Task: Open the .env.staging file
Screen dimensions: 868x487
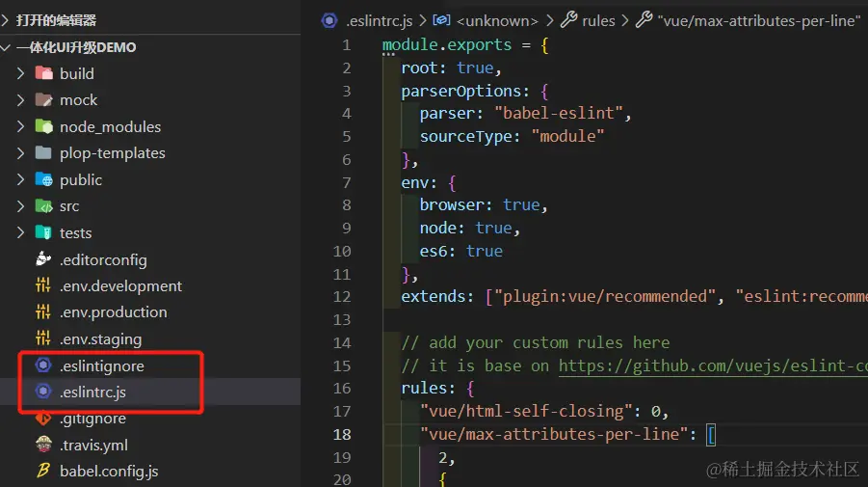Action: point(100,339)
